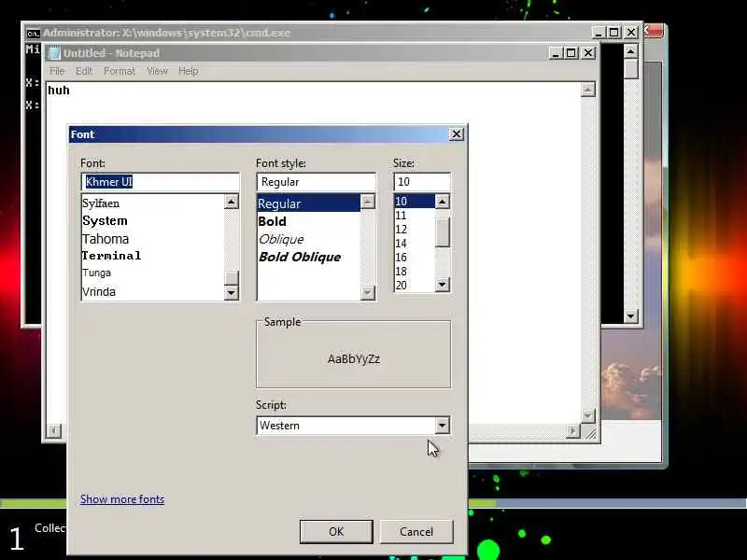Select size 11 in size list

click(x=415, y=216)
